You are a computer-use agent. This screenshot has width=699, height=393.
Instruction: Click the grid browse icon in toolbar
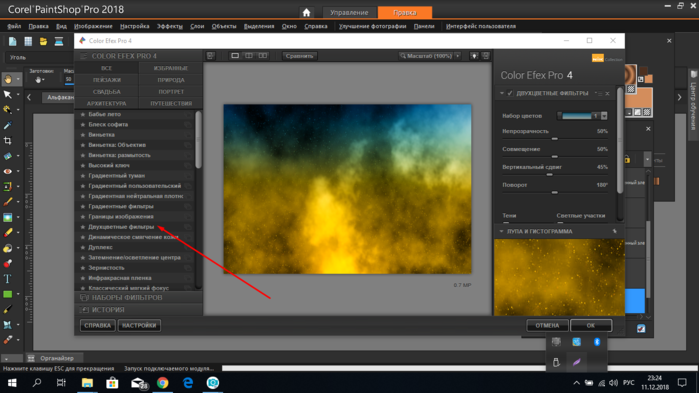(x=28, y=41)
